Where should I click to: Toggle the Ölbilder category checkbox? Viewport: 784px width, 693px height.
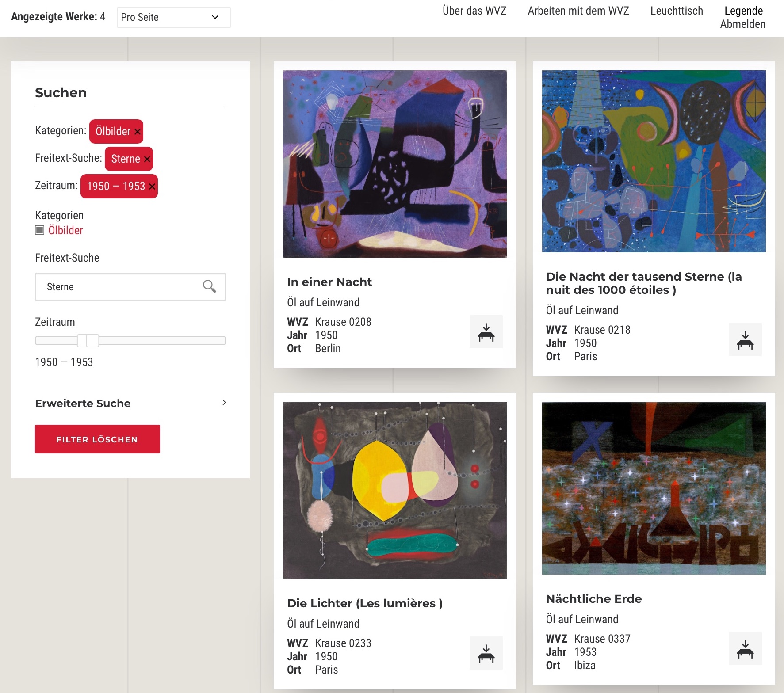(40, 230)
